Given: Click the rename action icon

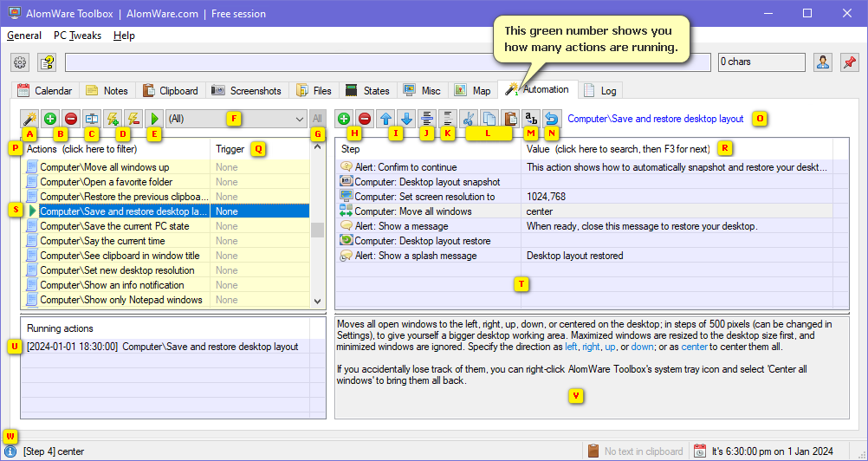Looking at the screenshot, I should click(92, 119).
